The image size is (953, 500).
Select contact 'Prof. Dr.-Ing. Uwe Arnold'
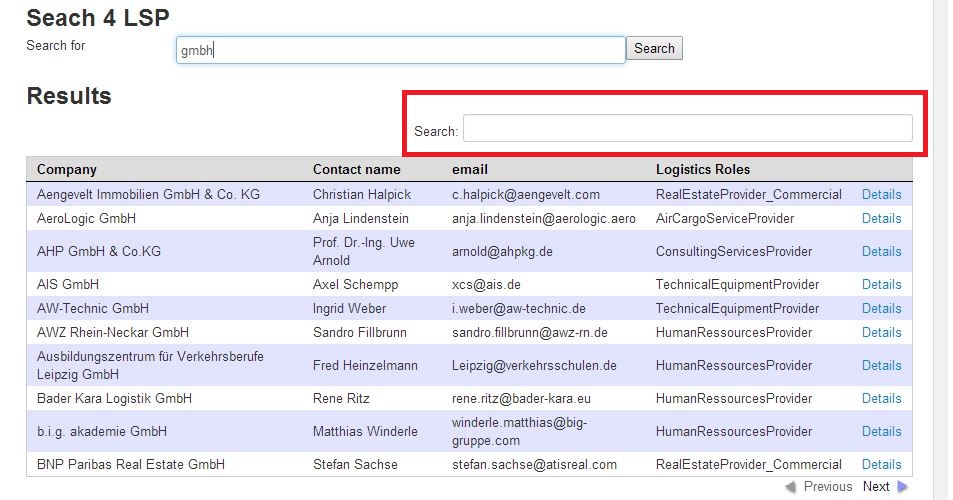(x=363, y=251)
